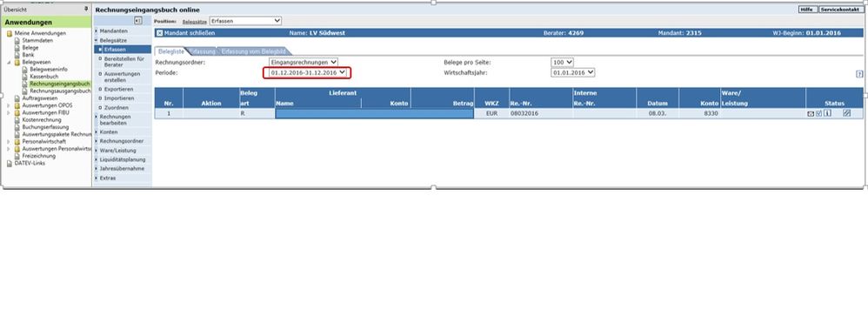Click the info icon in Status column
868x324 pixels.
coord(828,113)
